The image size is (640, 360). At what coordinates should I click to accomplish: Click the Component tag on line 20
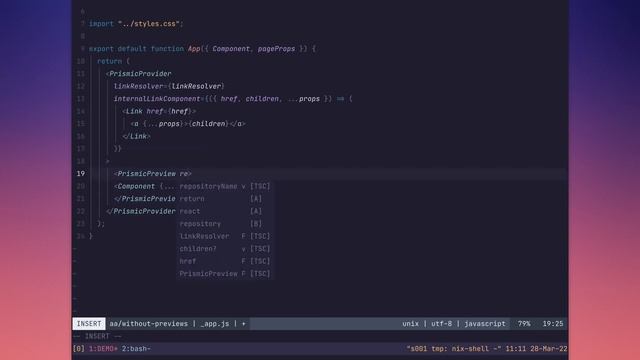(x=136, y=187)
